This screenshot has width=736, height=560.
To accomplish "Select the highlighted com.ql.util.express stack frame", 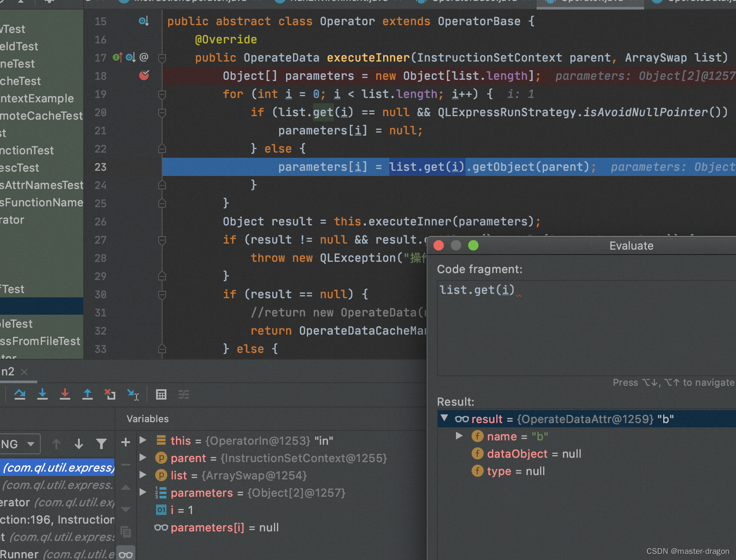I will 57,467.
